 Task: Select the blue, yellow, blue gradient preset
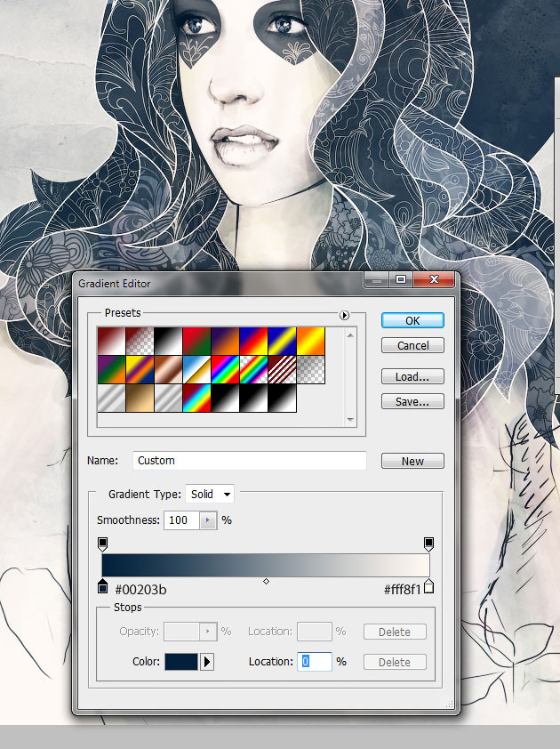coord(282,341)
